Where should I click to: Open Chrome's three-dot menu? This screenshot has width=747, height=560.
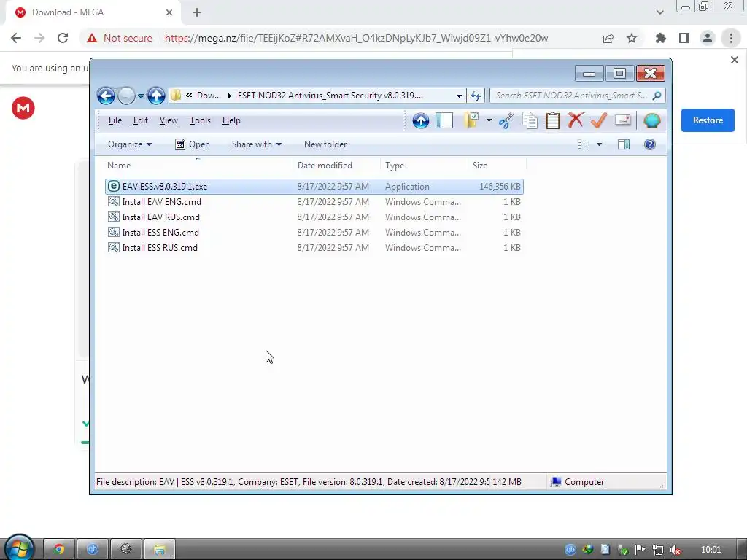(x=731, y=38)
